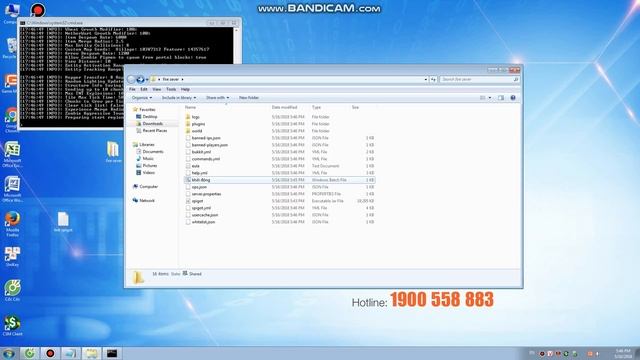This screenshot has height=360, width=640.
Task: Go back using Explorer's Back arrow
Action: point(131,79)
